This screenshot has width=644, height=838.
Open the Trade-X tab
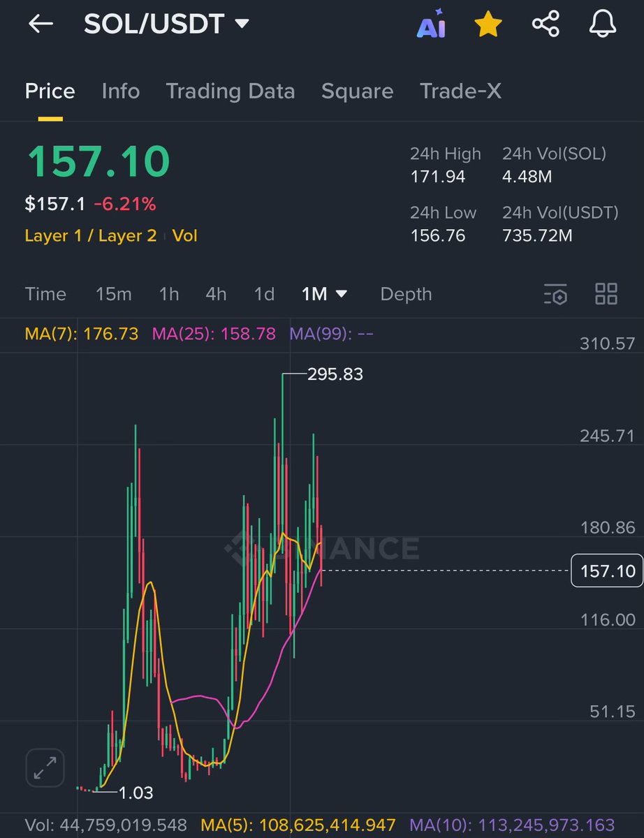tap(460, 91)
